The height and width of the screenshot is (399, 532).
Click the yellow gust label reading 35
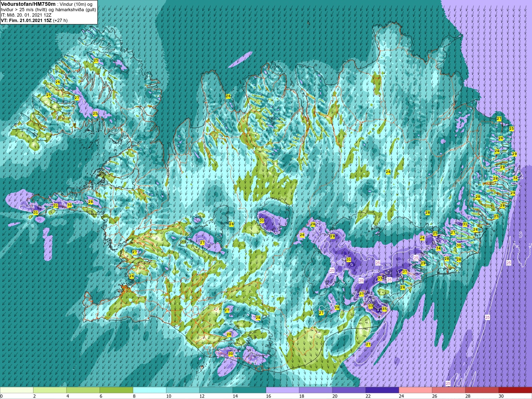tap(384, 309)
